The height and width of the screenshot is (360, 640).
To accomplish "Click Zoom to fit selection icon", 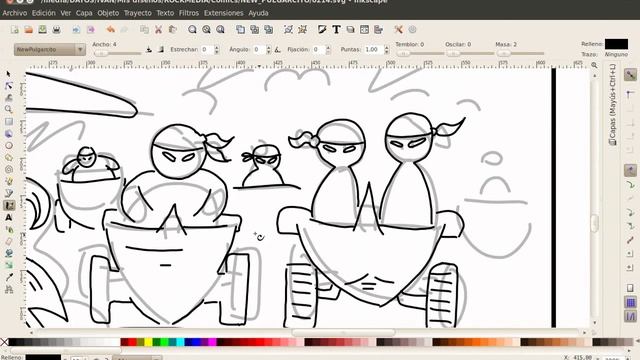I will pos(192,29).
